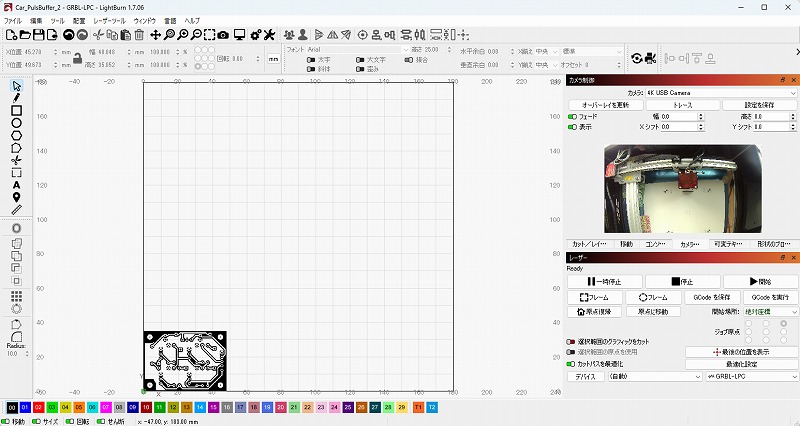
Task: Toggle カットパスを最適化 switch
Action: (571, 363)
